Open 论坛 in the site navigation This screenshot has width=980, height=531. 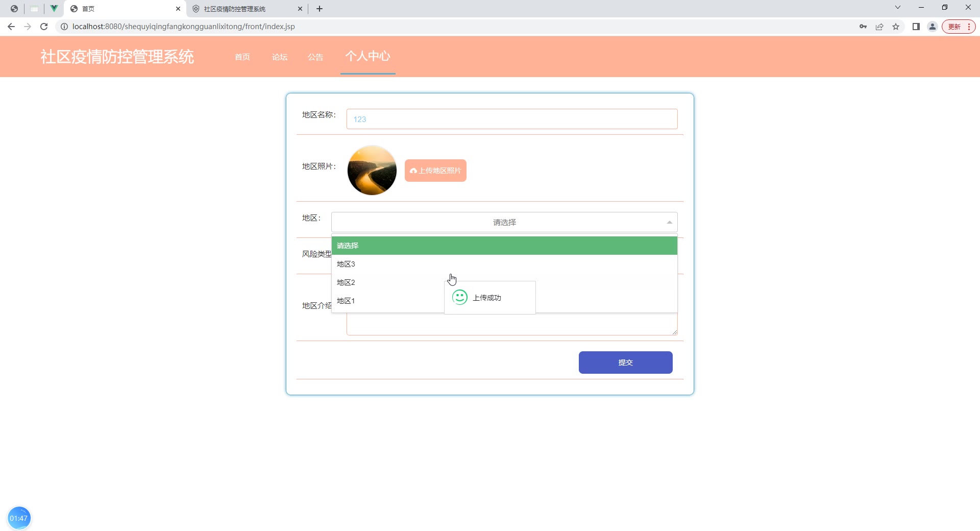coord(280,57)
